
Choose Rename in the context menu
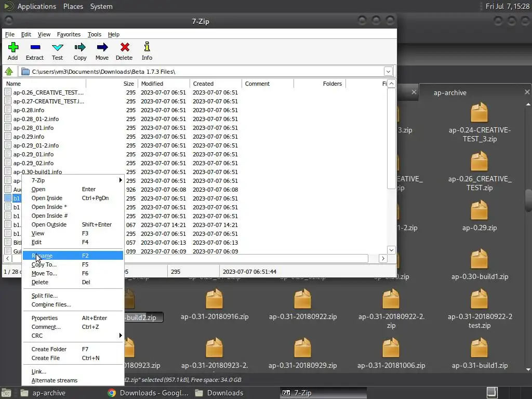point(73,256)
